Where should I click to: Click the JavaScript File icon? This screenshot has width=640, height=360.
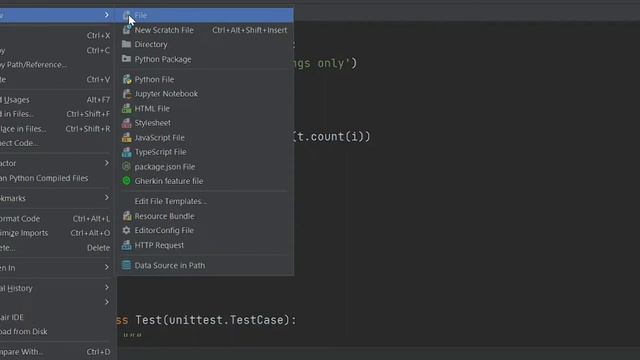coord(127,138)
